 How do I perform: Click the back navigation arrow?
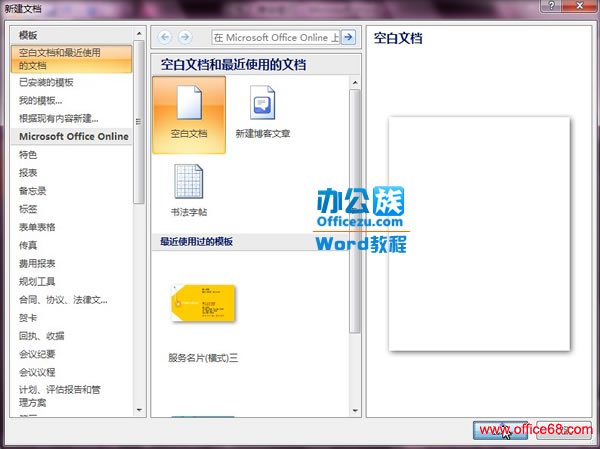tap(165, 37)
